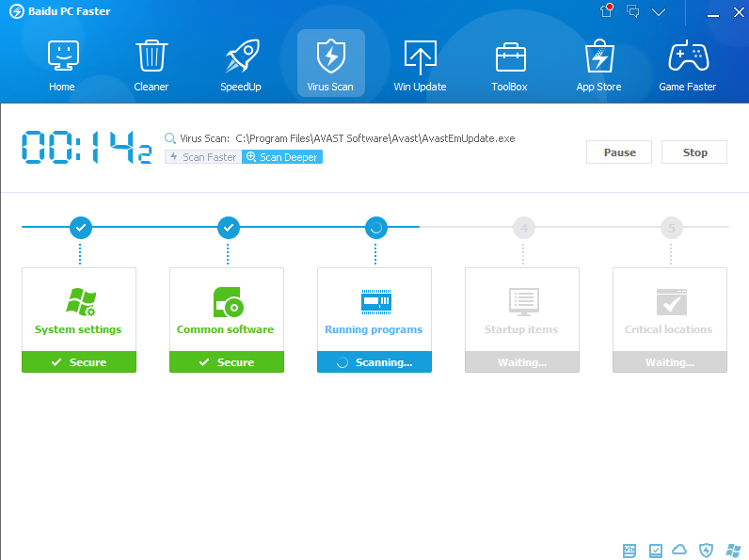Open the cloud icon in bottom bar
This screenshot has width=749, height=560.
[x=679, y=550]
